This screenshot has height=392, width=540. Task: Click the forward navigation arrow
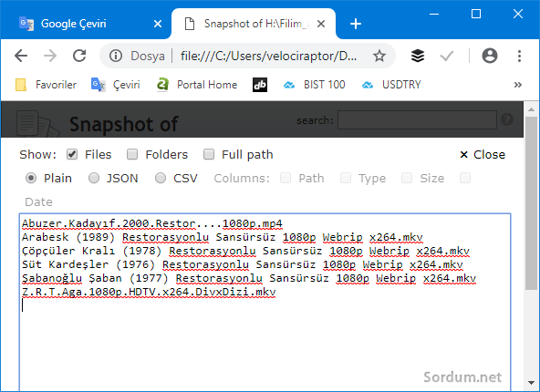tap(50, 56)
